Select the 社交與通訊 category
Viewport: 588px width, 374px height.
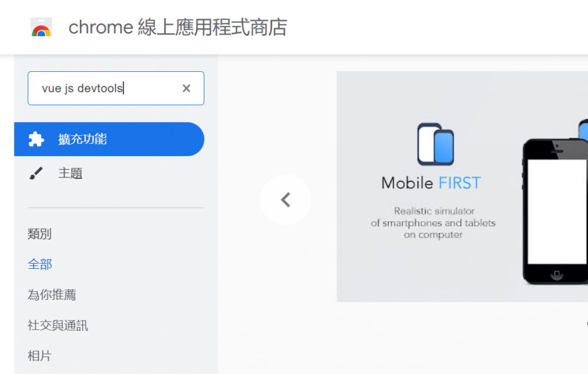[x=58, y=325]
